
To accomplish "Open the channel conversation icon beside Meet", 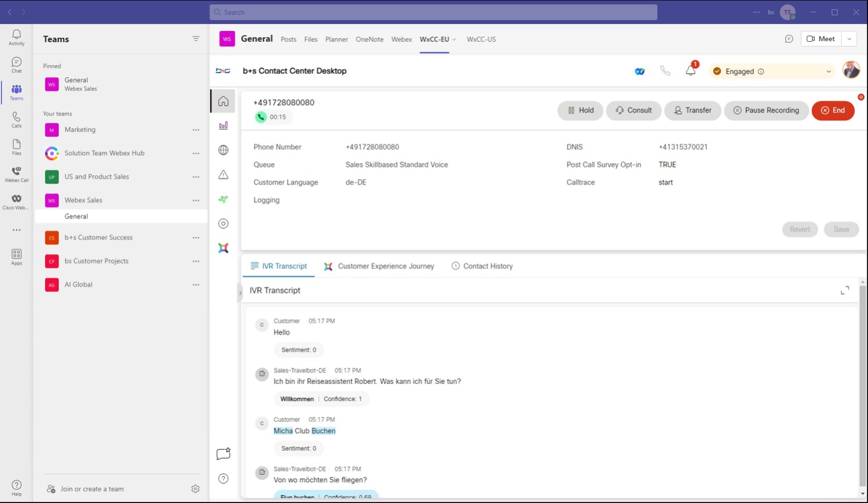I will (x=789, y=39).
